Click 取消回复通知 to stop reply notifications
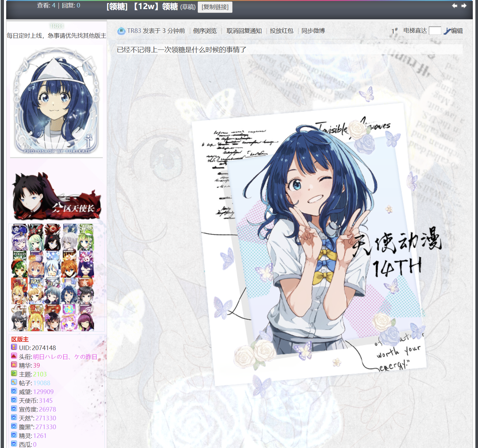 pos(244,31)
